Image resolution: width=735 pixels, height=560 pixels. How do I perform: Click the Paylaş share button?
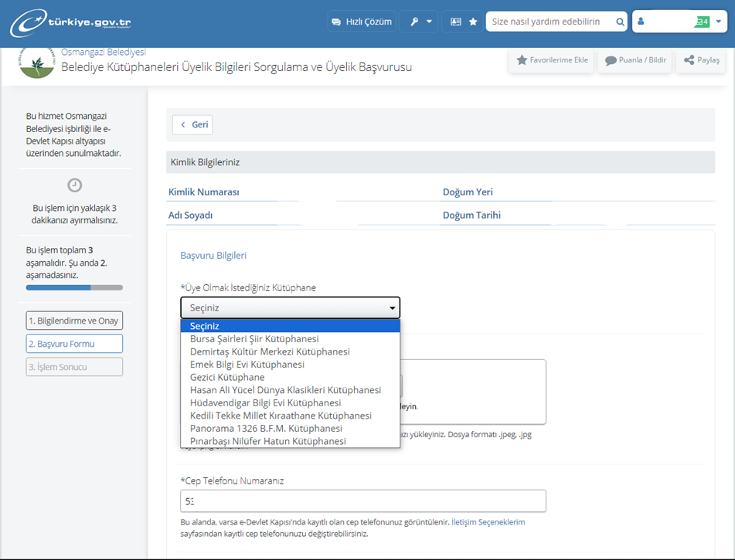(x=701, y=60)
